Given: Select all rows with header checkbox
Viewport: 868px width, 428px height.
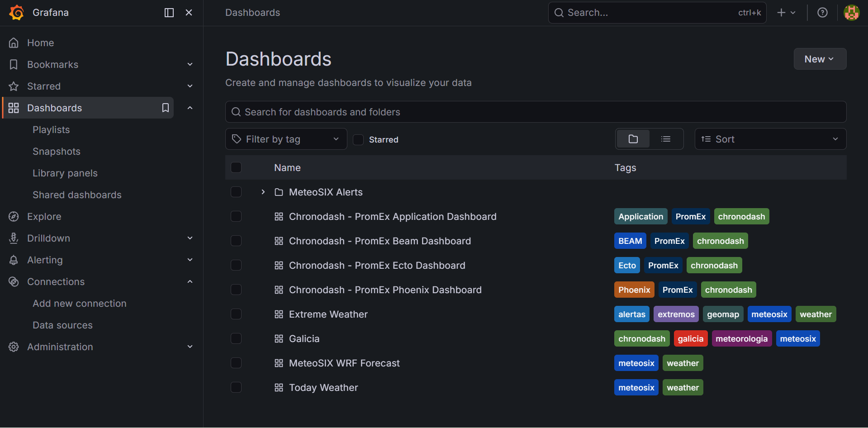Looking at the screenshot, I should tap(236, 167).
